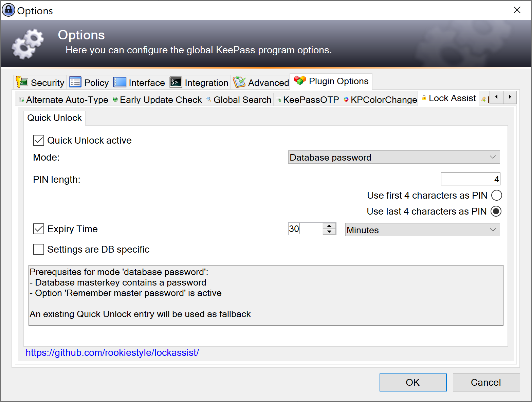Image resolution: width=532 pixels, height=402 pixels.
Task: Toggle the Quick Unlock active checkbox
Action: (39, 140)
